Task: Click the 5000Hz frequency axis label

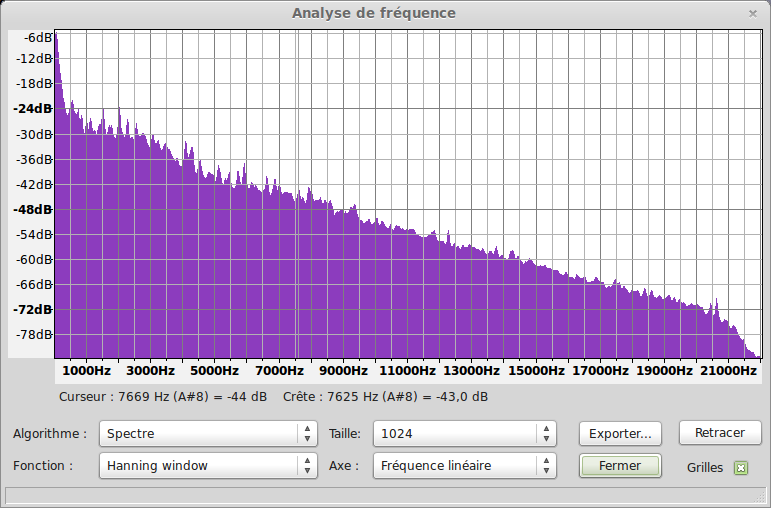Action: 214,371
